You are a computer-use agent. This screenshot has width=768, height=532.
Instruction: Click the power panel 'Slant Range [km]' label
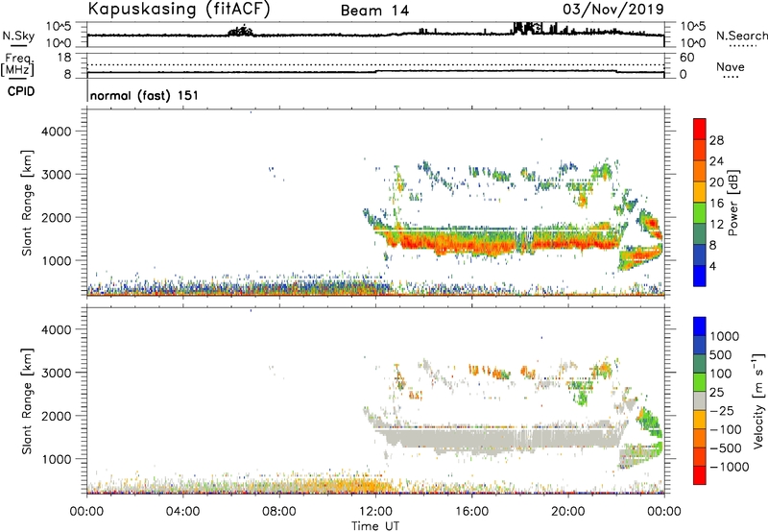27,203
